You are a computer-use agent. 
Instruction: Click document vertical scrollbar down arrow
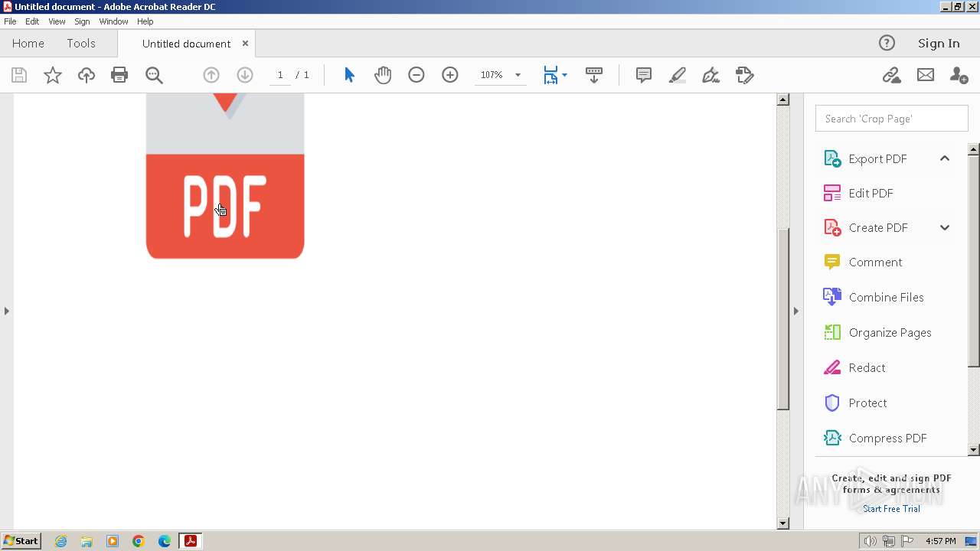(x=782, y=523)
